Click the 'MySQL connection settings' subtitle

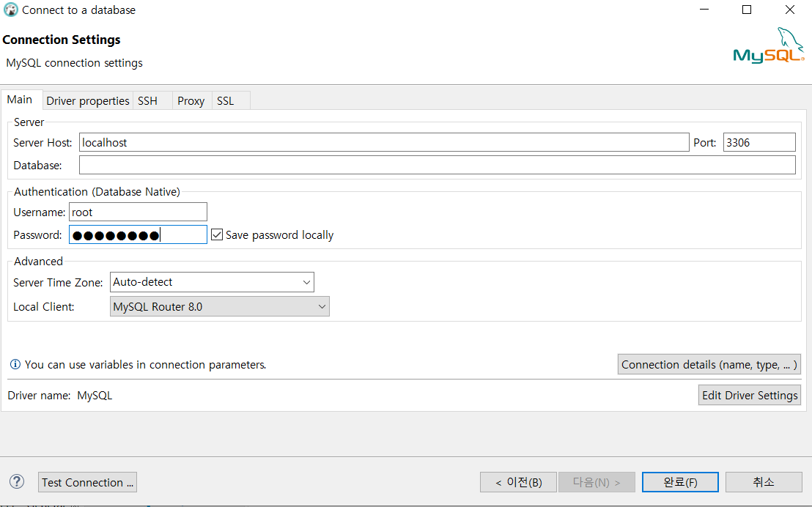[75, 63]
